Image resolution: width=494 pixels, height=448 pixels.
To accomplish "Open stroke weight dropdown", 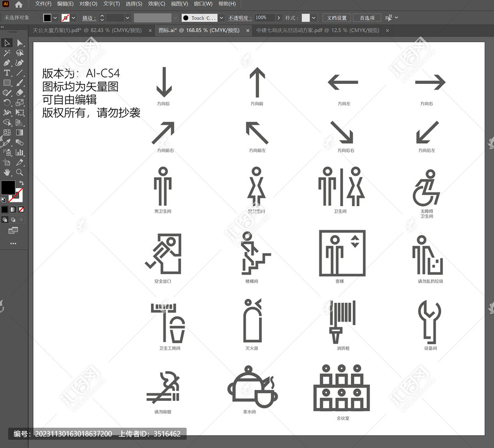I will pos(127,18).
